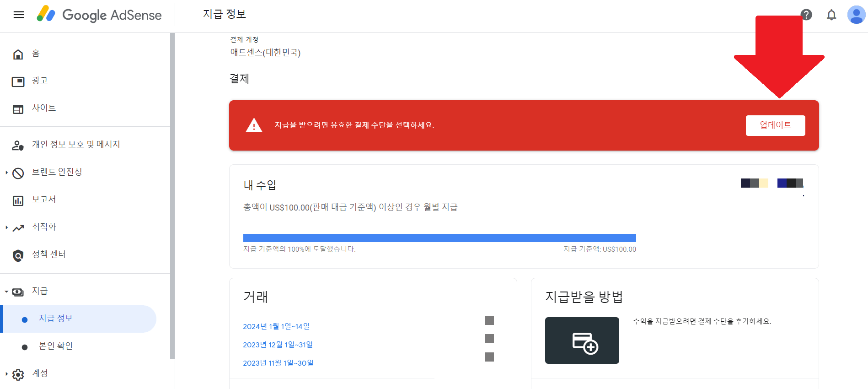
Task: Click the 보고서 chart icon
Action: [x=18, y=200]
